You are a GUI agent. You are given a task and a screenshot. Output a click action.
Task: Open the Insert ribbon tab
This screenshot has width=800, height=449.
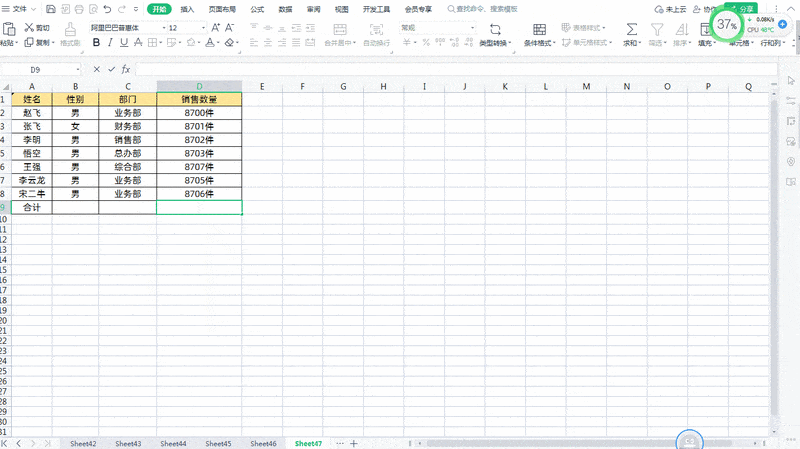187,9
